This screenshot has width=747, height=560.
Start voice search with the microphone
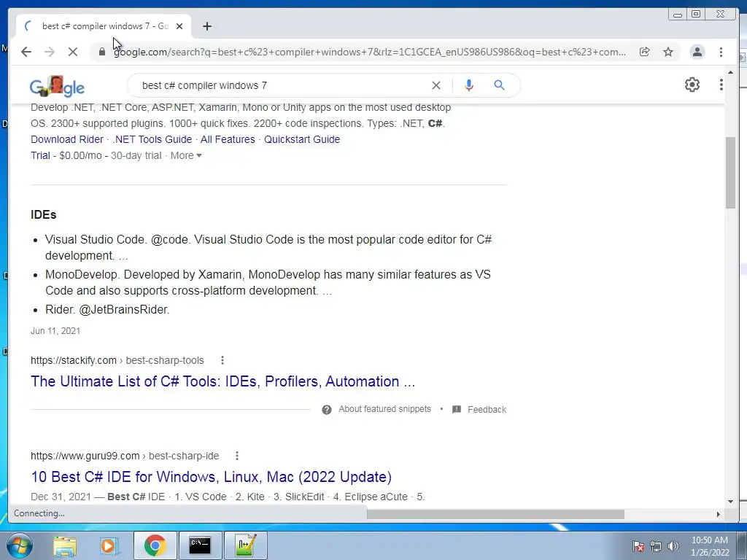coord(469,85)
